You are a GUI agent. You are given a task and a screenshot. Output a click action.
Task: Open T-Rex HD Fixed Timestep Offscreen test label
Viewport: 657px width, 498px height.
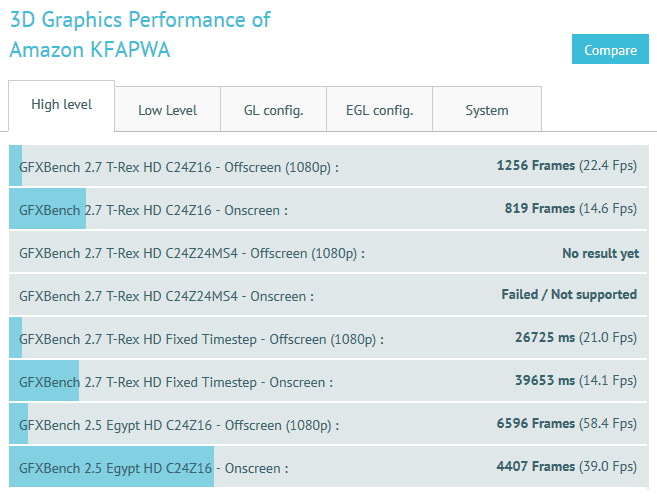pos(201,339)
